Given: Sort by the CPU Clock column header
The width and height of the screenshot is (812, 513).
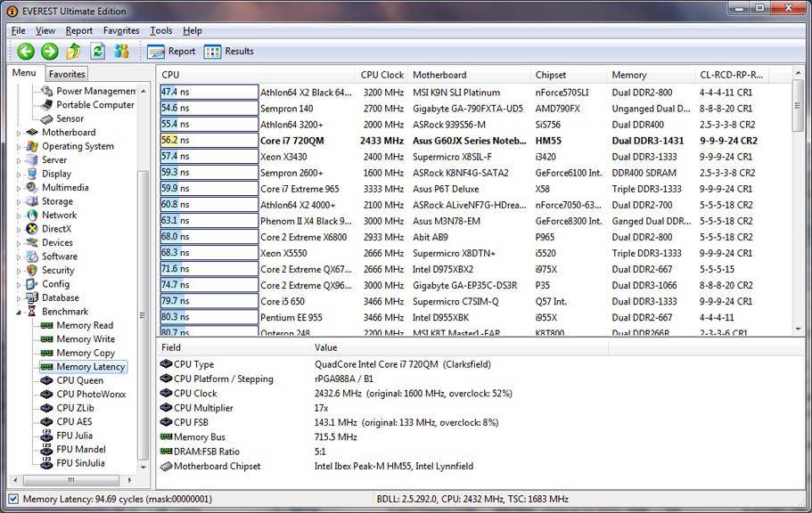Looking at the screenshot, I should coord(382,75).
